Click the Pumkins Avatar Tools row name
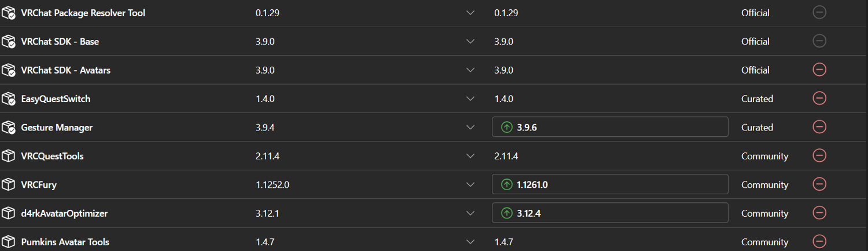 tap(65, 242)
